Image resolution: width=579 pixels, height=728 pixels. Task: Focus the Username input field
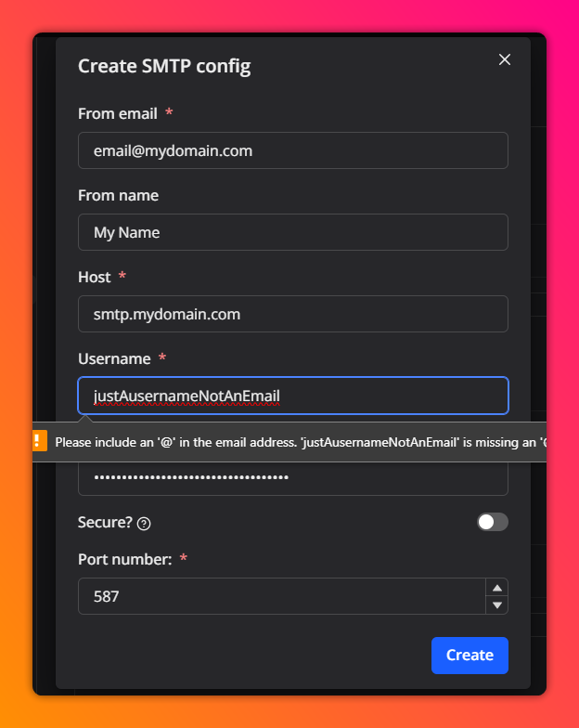[x=293, y=396]
